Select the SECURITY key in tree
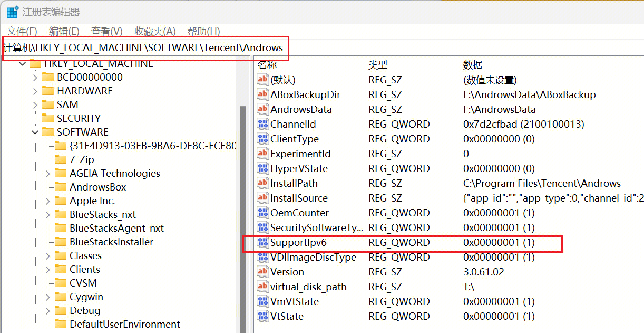The width and height of the screenshot is (644, 333). (79, 118)
